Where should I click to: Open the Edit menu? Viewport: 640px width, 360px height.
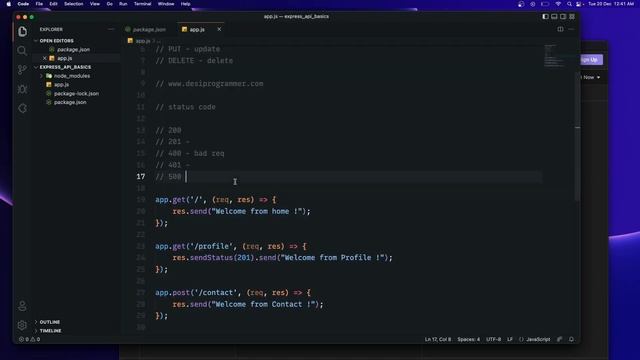coord(53,4)
